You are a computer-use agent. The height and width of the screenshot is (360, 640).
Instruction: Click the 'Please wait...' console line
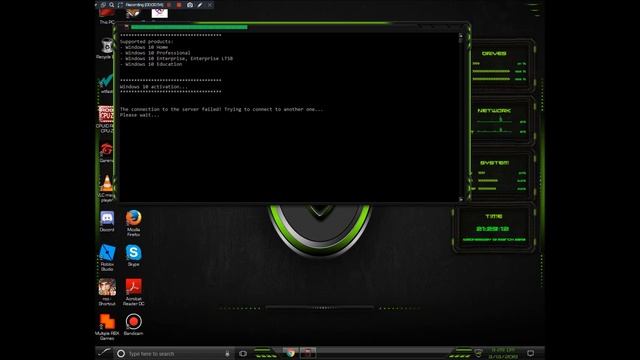pyautogui.click(x=140, y=115)
